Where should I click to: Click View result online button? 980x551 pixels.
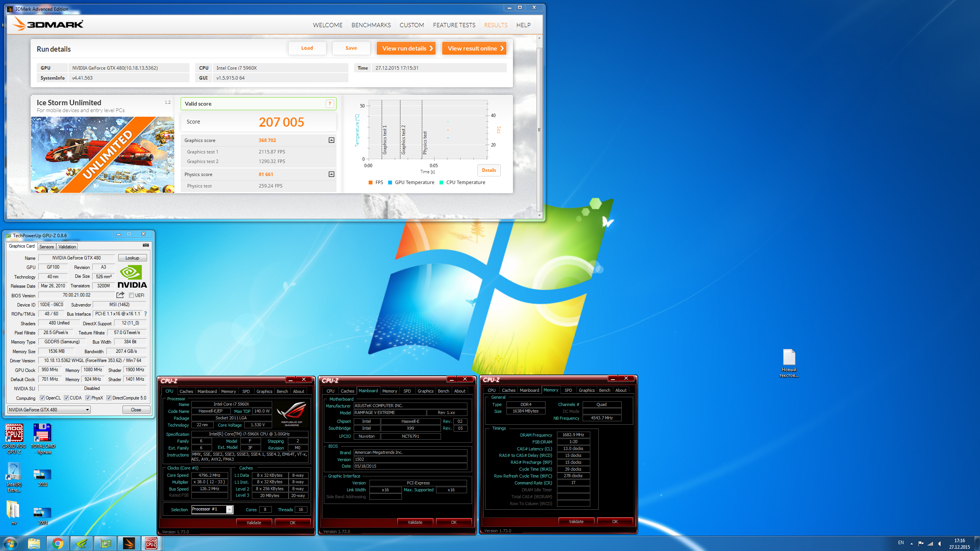[474, 48]
